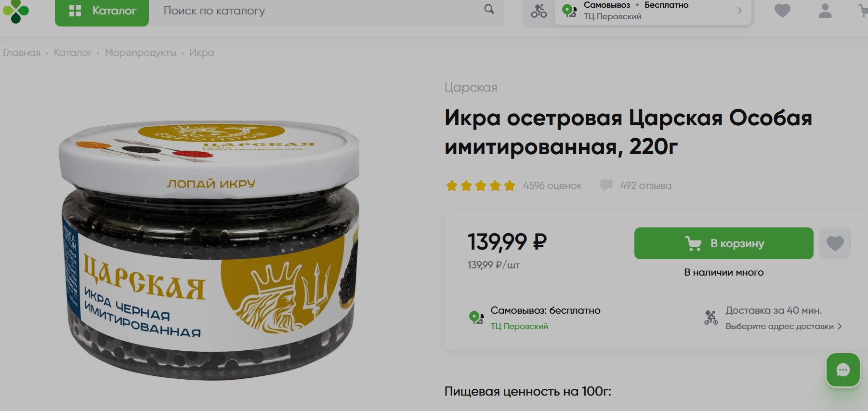
Task: Expand Выберите адрес доставки chevron
Action: [840, 326]
